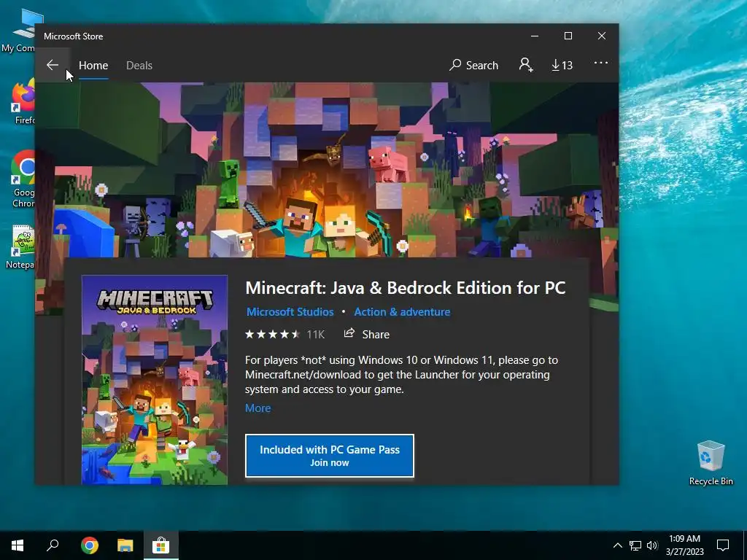Open the downloads and updates (13) indicator

click(562, 65)
